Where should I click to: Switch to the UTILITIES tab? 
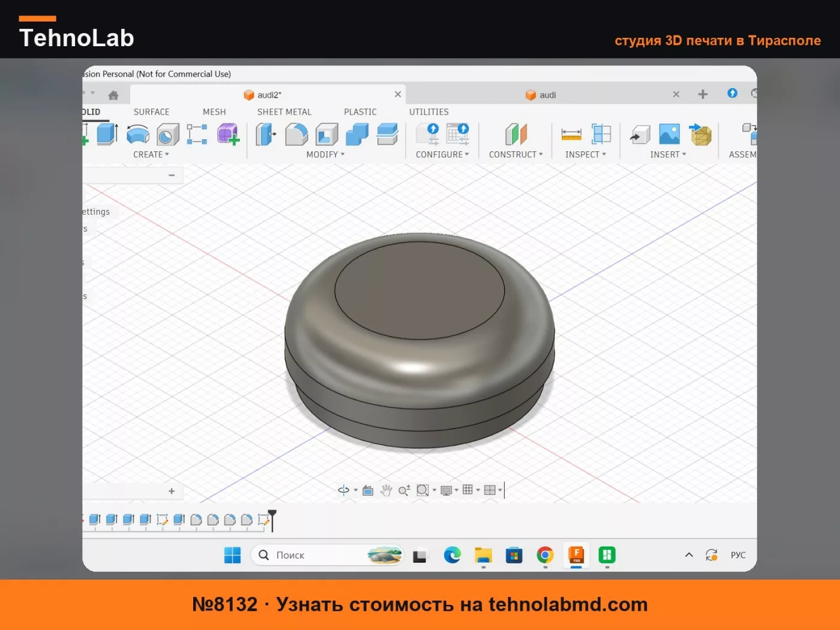(428, 112)
